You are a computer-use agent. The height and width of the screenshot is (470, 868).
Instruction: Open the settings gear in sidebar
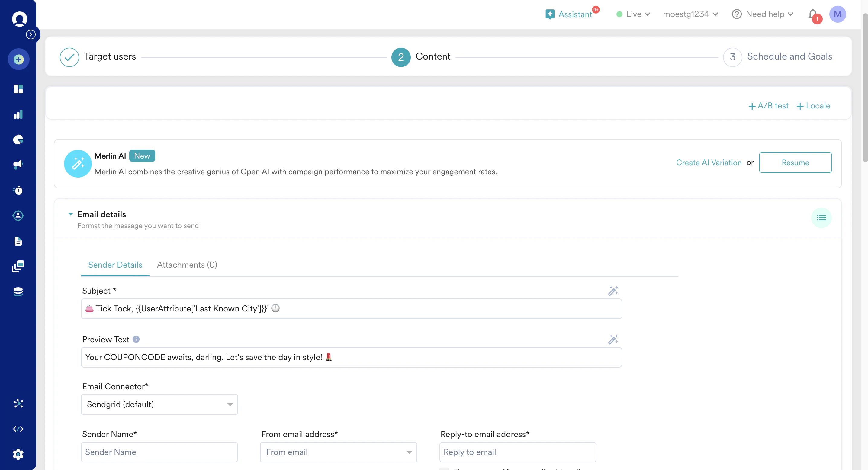(x=18, y=454)
